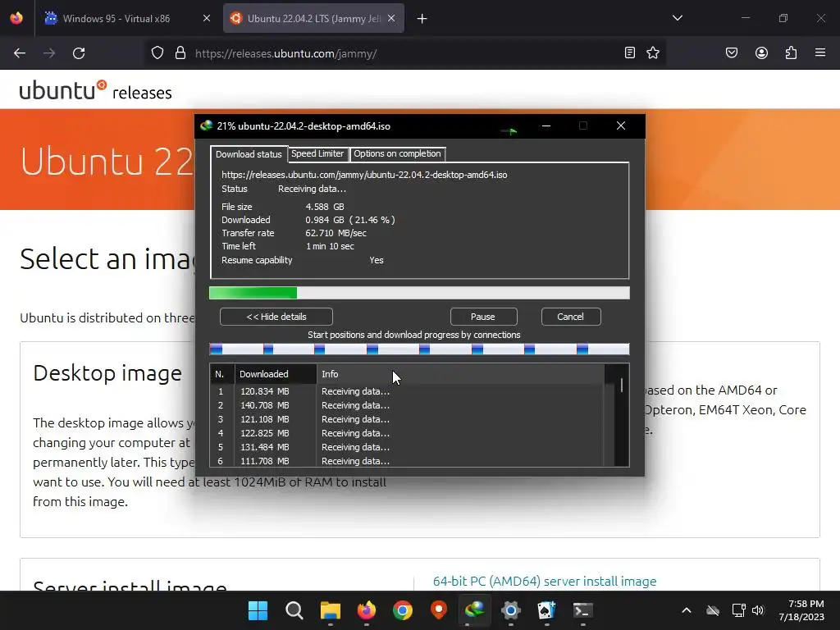Open the tracking protection shield icon
This screenshot has width=840, height=630.
[157, 53]
